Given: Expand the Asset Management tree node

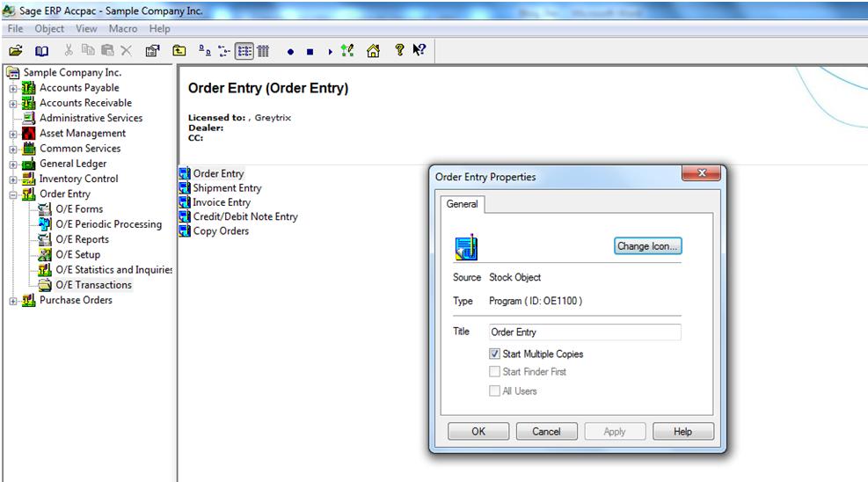Looking at the screenshot, I should (x=12, y=134).
